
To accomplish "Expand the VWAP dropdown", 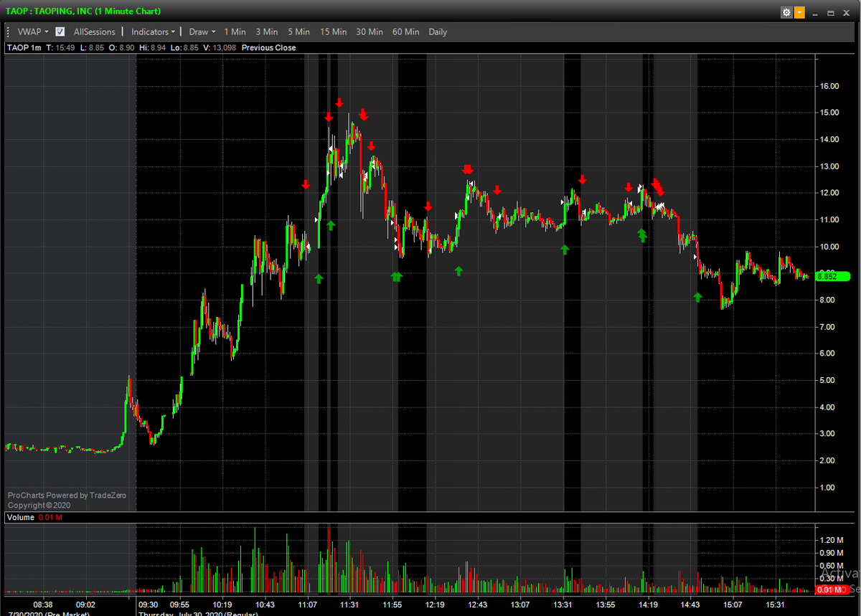I will (32, 32).
